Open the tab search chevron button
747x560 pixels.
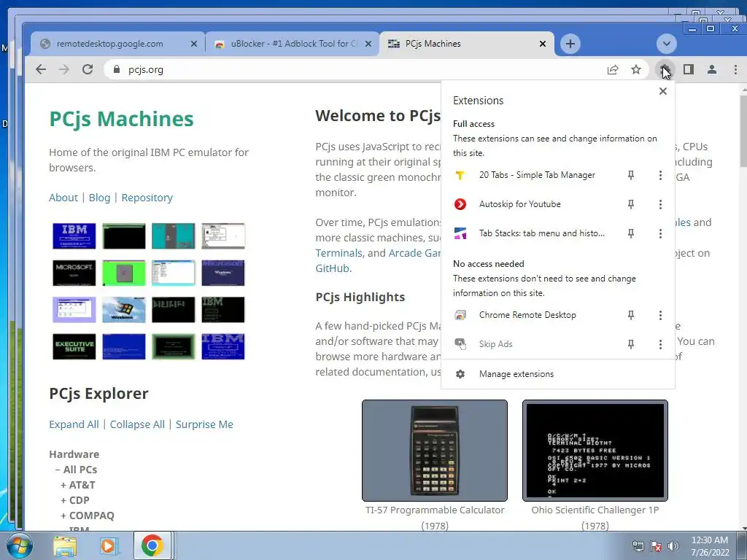667,44
